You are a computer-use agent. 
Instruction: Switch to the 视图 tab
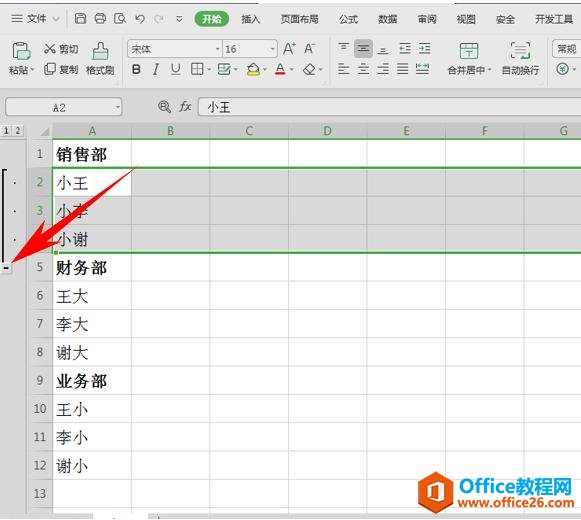click(466, 19)
